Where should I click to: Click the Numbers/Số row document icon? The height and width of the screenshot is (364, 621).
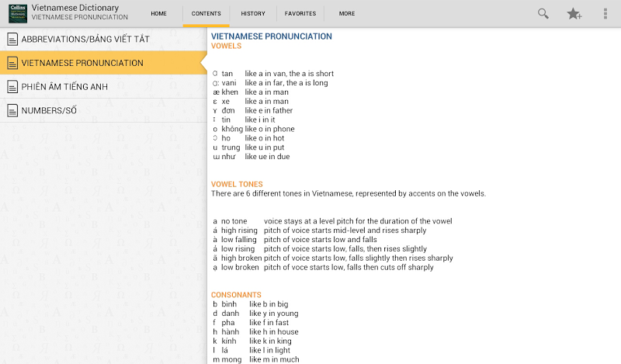point(12,110)
